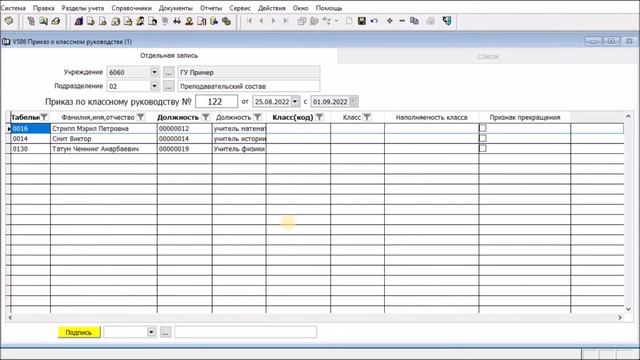Click the dark blue chart toolbar icon
The height and width of the screenshot is (360, 640).
click(x=78, y=21)
